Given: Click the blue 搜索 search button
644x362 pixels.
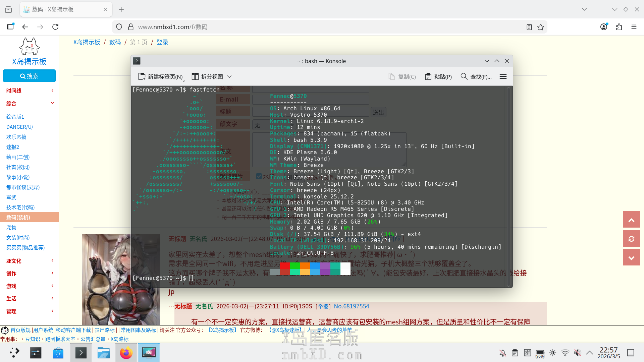Looking at the screenshot, I should 29,76.
